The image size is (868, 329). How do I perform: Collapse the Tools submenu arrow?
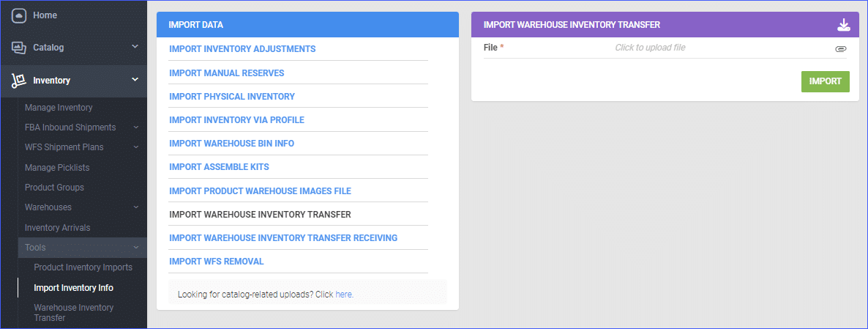[135, 248]
